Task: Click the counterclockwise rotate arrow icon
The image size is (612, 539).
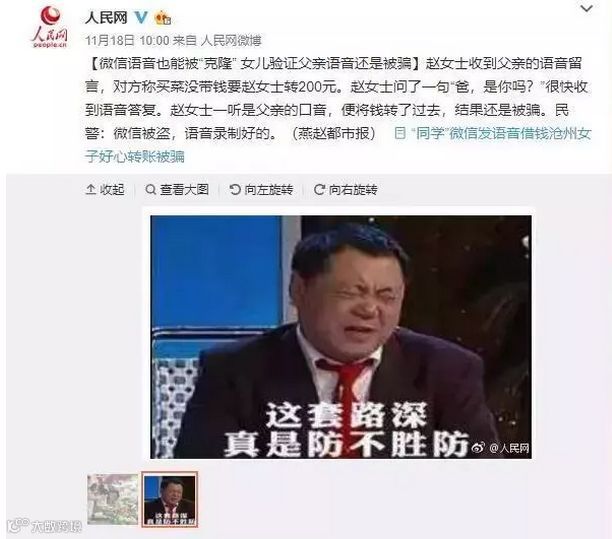Action: coord(235,190)
